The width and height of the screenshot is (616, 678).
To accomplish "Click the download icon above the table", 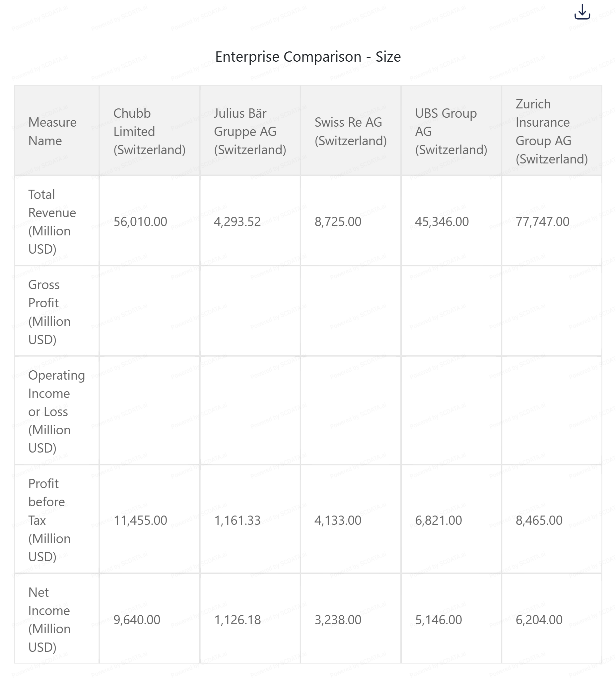I will [x=582, y=12].
